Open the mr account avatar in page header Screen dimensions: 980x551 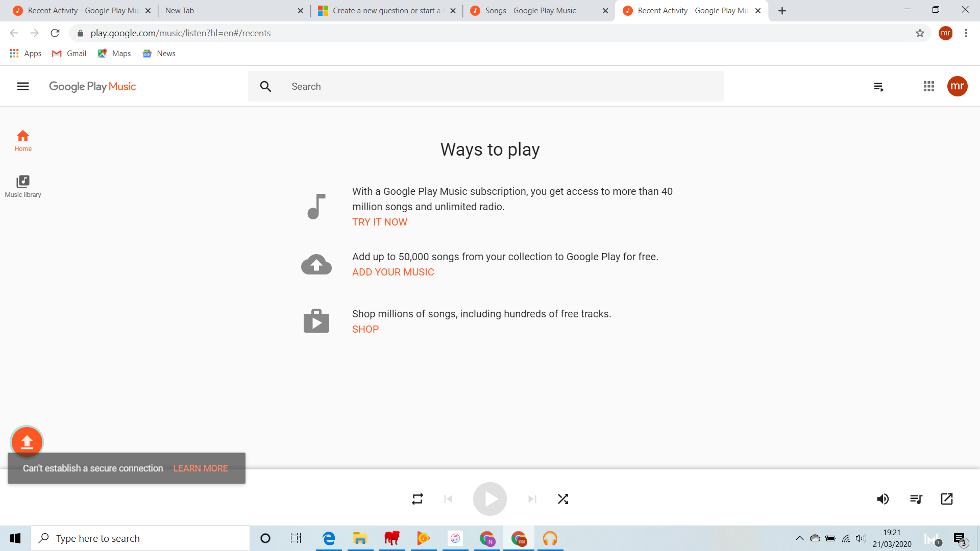pos(958,86)
